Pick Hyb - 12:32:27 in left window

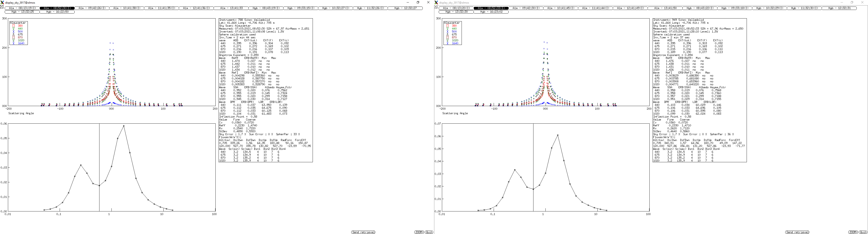coord(405,8)
